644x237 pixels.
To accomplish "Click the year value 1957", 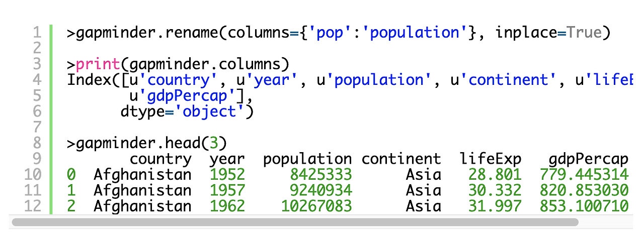I will [227, 190].
